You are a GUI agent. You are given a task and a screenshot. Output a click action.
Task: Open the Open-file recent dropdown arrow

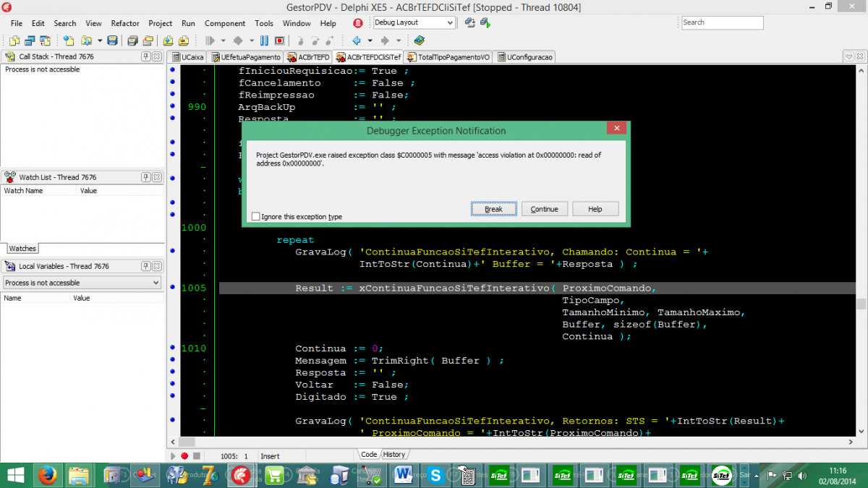pyautogui.click(x=100, y=40)
